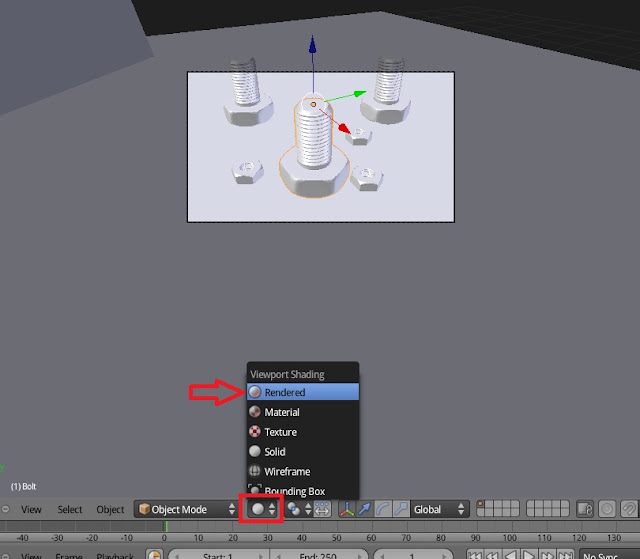Toggle manipulate center points icon
The height and width of the screenshot is (559, 640).
322,509
